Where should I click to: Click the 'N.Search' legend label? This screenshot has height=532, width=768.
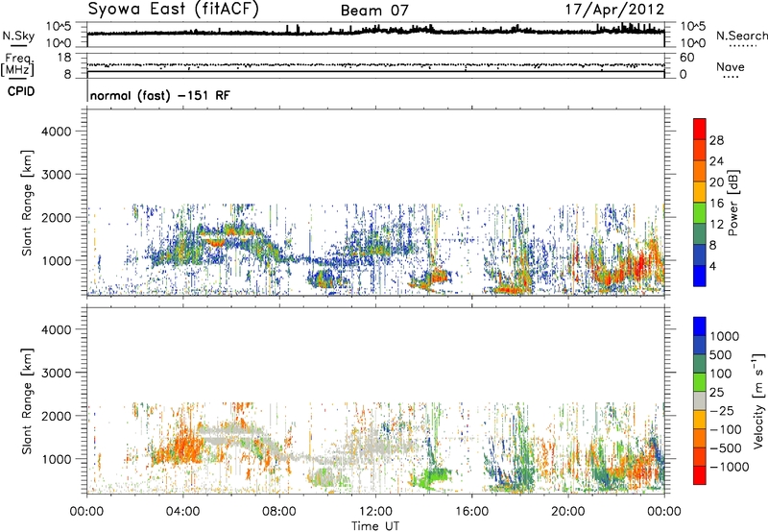tap(742, 36)
